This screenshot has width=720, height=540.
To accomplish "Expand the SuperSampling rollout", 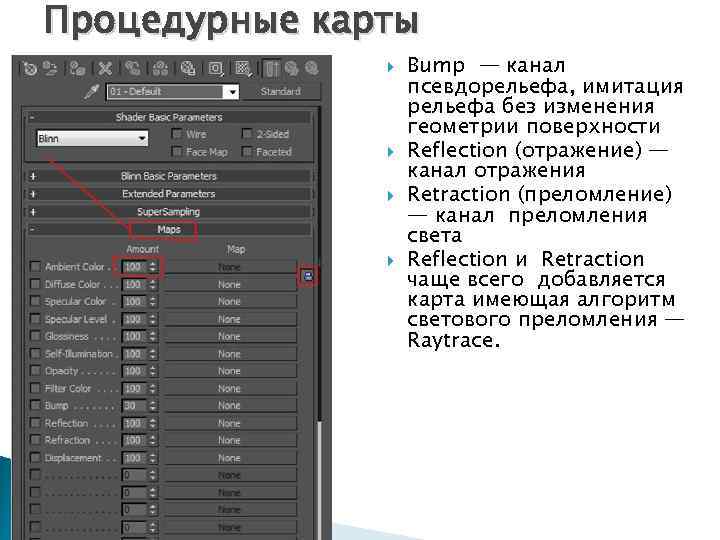I will [x=169, y=212].
